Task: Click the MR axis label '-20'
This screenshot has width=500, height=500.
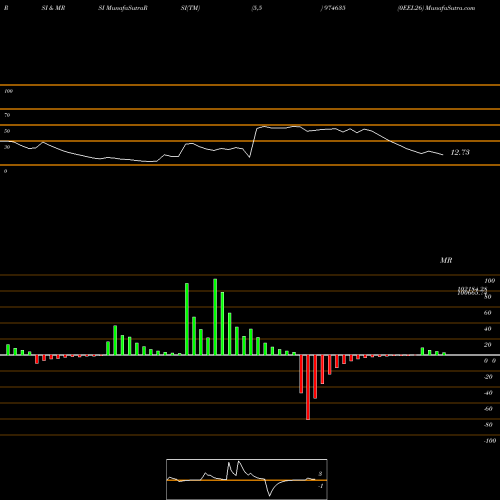Action: click(x=488, y=377)
